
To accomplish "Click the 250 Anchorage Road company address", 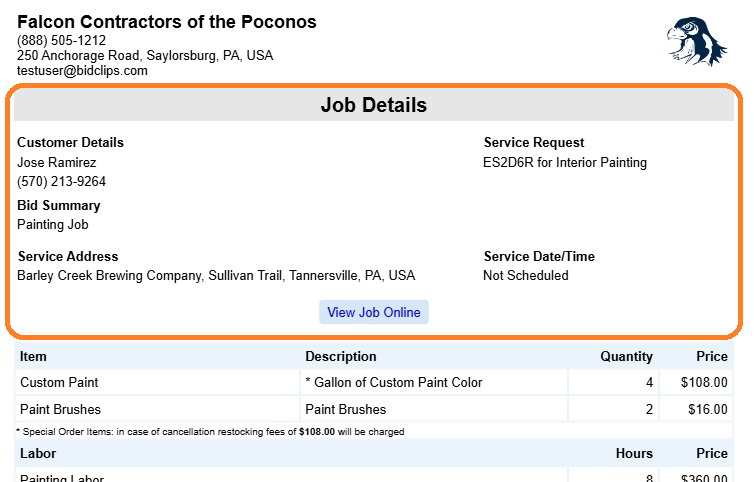I will coord(145,56).
